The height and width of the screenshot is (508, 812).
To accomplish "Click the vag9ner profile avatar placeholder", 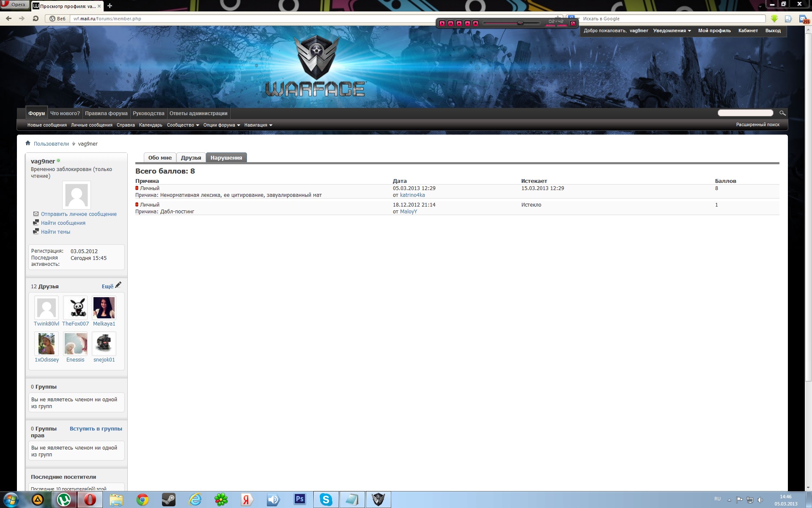I will tap(77, 195).
